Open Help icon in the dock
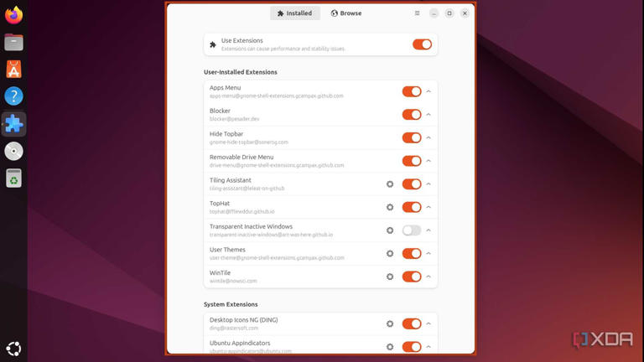The width and height of the screenshot is (644, 362). pos(13,96)
